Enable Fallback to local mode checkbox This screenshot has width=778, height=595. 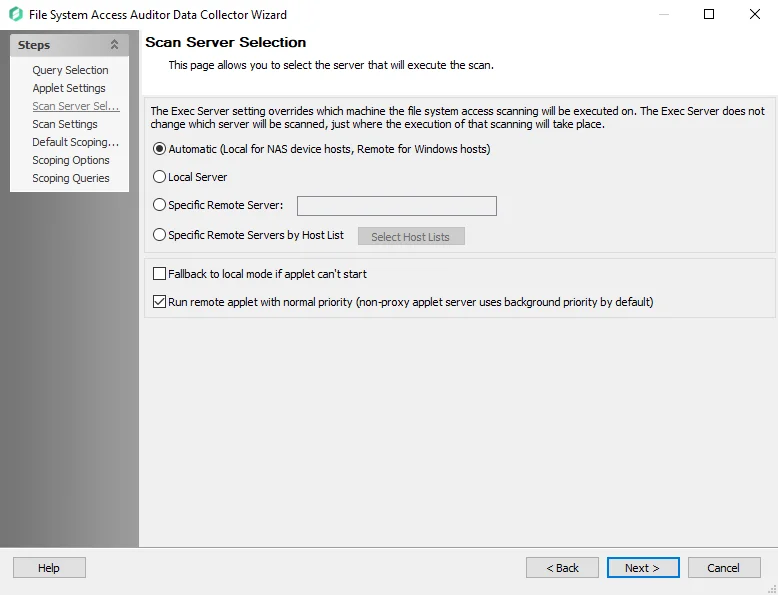159,274
